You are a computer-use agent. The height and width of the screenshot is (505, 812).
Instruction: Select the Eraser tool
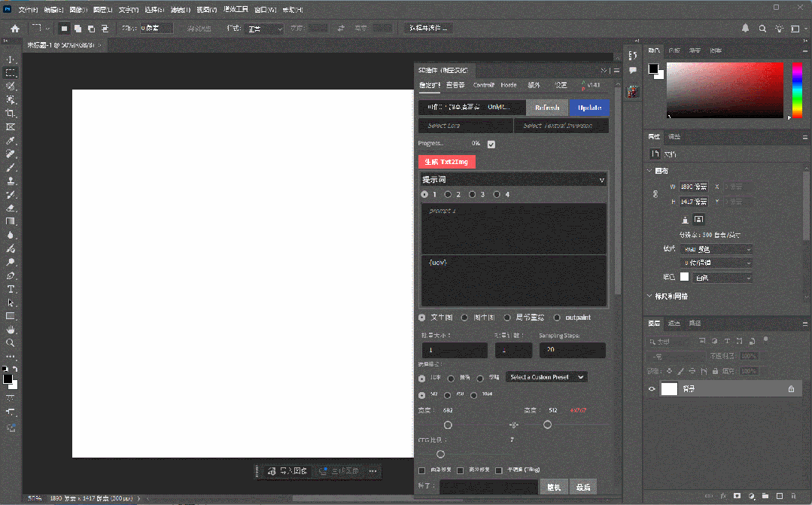(11, 208)
